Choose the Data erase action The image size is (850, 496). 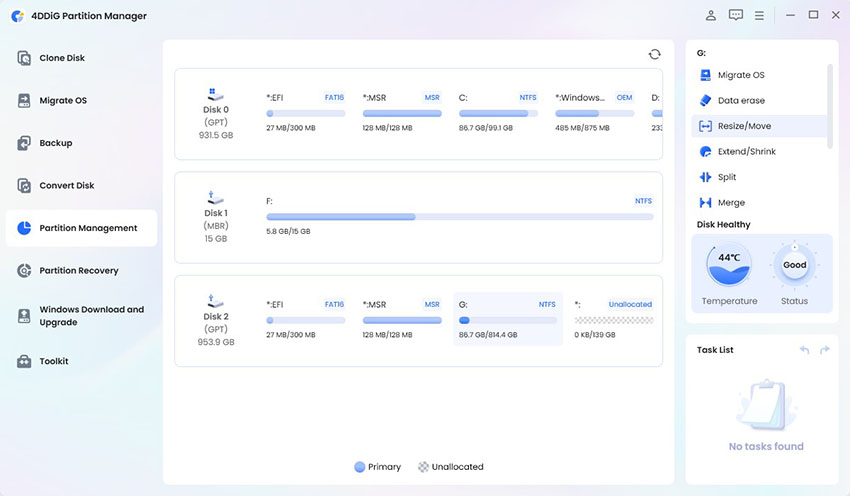[x=740, y=101]
